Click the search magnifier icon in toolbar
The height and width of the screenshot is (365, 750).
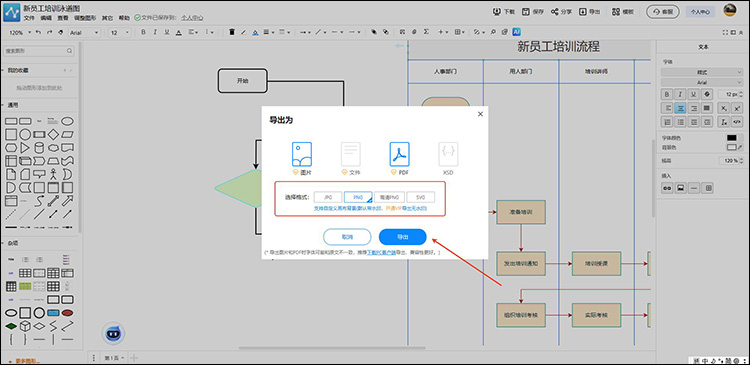pyautogui.click(x=493, y=32)
